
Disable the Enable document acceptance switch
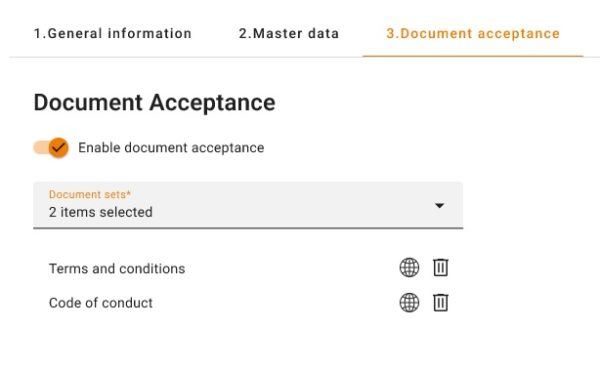(51, 148)
